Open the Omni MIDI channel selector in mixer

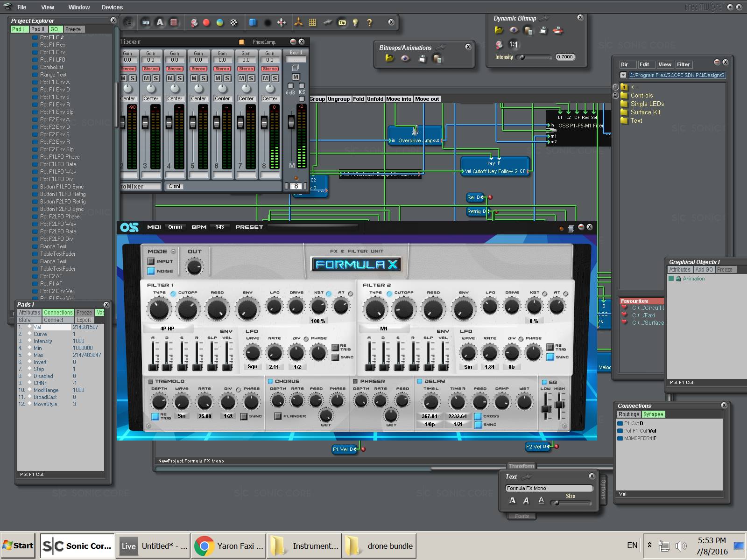click(x=175, y=186)
